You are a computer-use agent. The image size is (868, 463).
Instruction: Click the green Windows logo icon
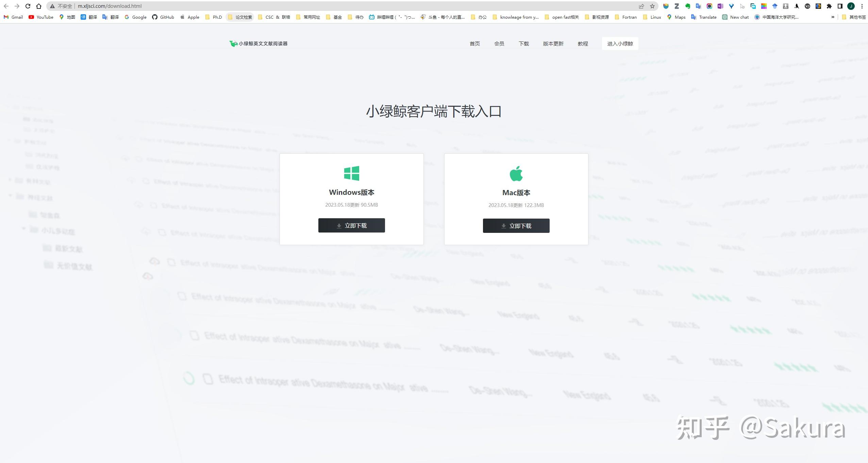pos(351,173)
